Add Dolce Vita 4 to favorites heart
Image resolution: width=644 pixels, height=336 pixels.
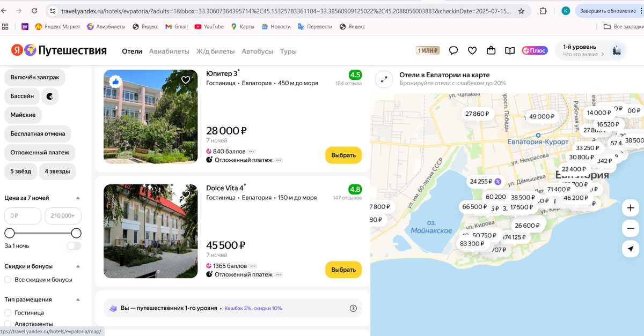186,194
